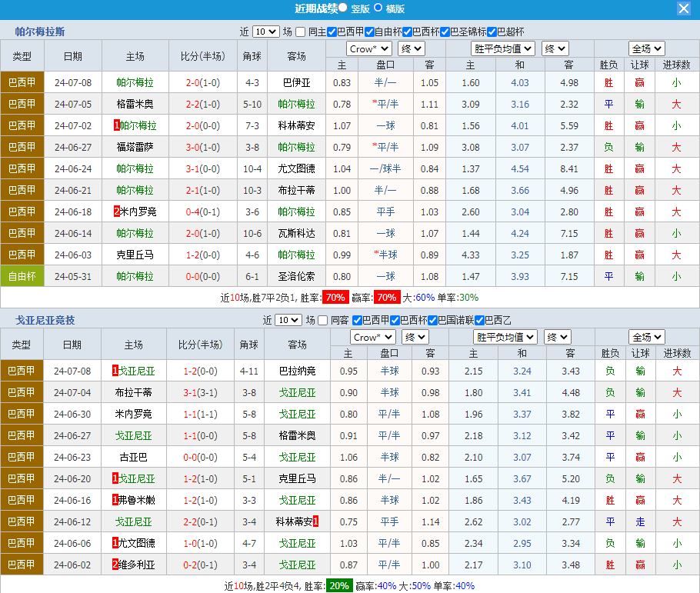Click red card badge beside 米内罗竞 on 24-06-18
This screenshot has width=700, height=593.
point(116,212)
